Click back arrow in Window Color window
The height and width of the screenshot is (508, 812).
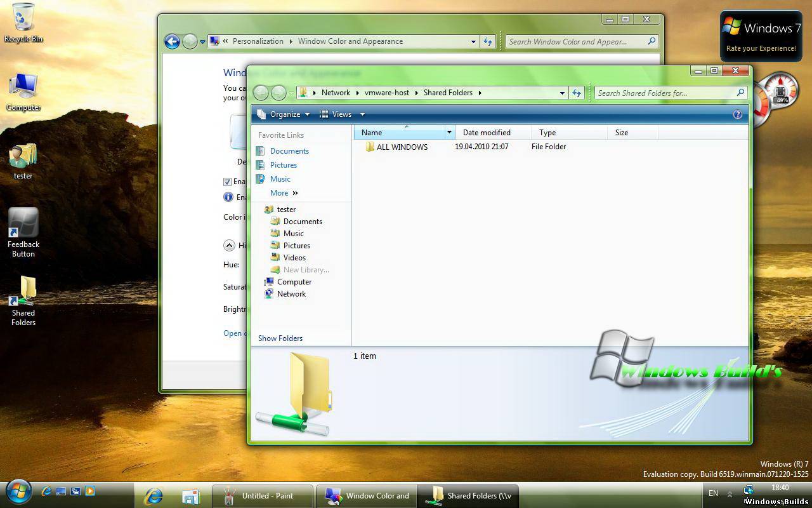coord(172,41)
